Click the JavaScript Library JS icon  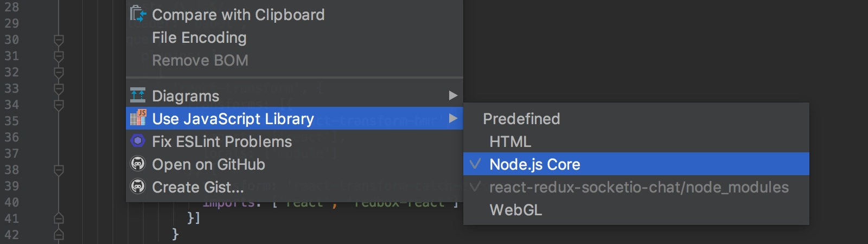(x=138, y=118)
